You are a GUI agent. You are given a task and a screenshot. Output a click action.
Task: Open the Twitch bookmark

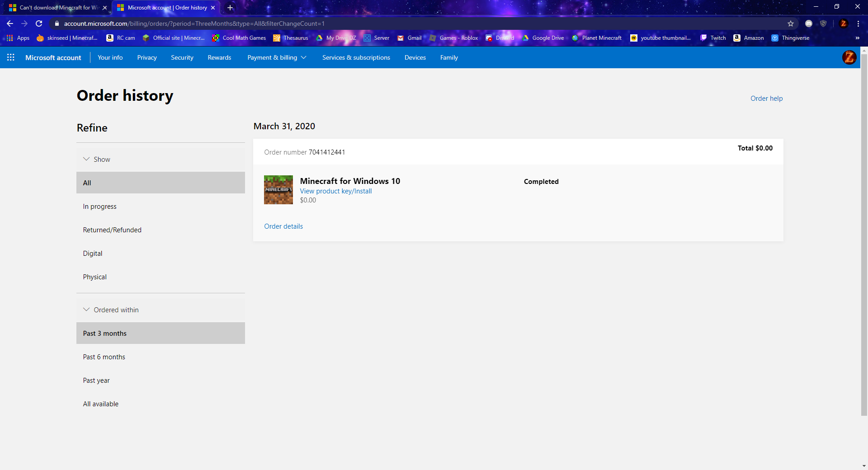click(x=713, y=38)
